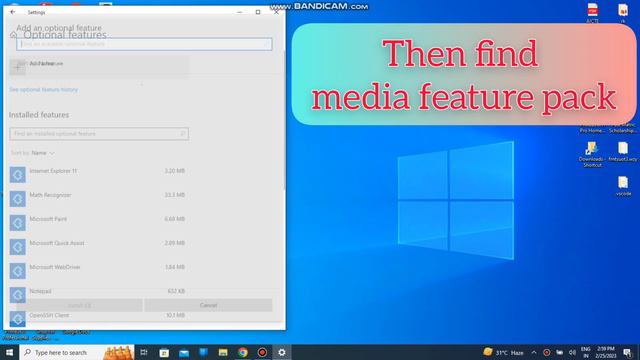Image resolution: width=640 pixels, height=360 pixels.
Task: Click the optional feature search field at top
Action: pos(144,44)
